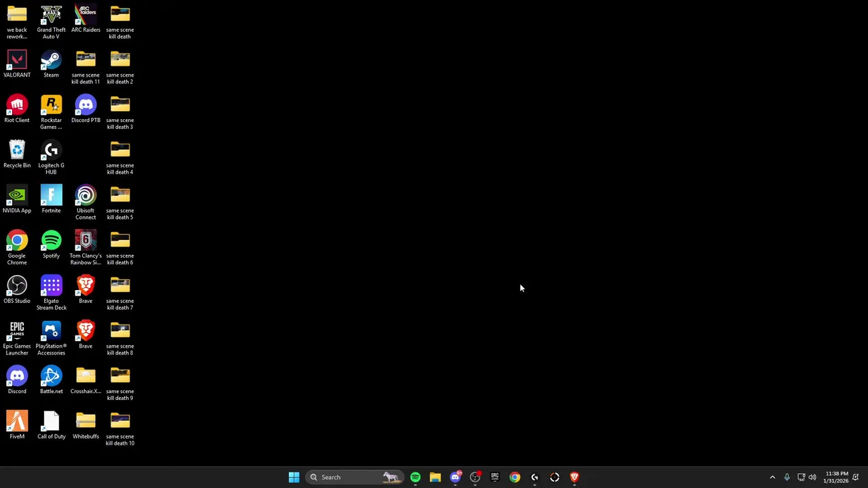Select the 'we back rework' folder
Viewport: 868px width, 488px height.
pyautogui.click(x=17, y=22)
